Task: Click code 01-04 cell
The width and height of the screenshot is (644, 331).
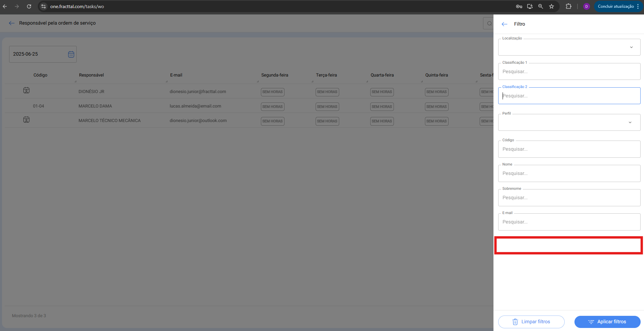Action: (x=38, y=106)
